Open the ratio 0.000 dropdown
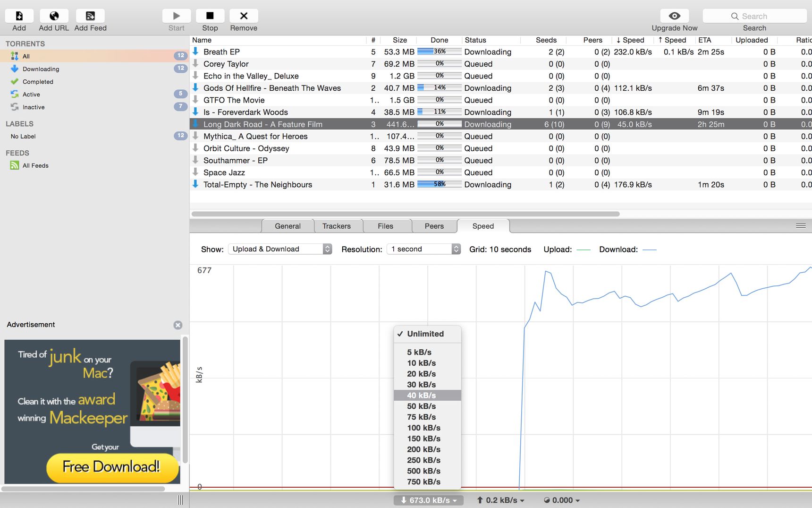The image size is (812, 508). 561,500
